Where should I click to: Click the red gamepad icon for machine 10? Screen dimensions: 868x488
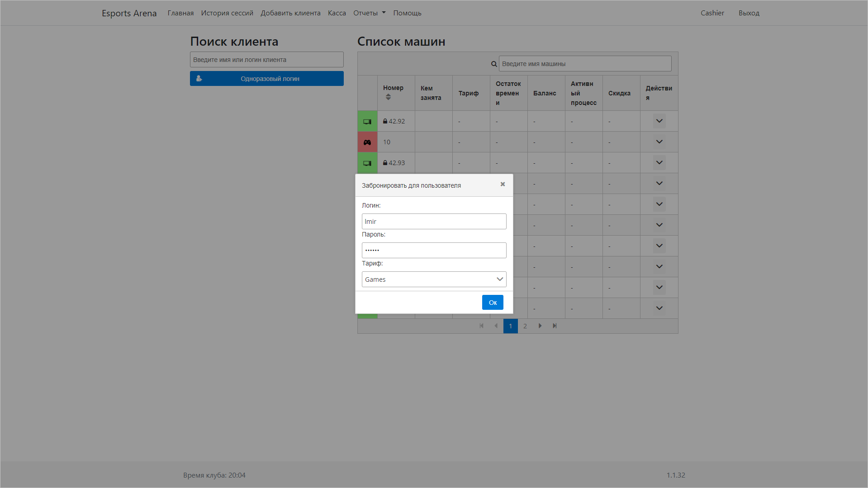[367, 142]
